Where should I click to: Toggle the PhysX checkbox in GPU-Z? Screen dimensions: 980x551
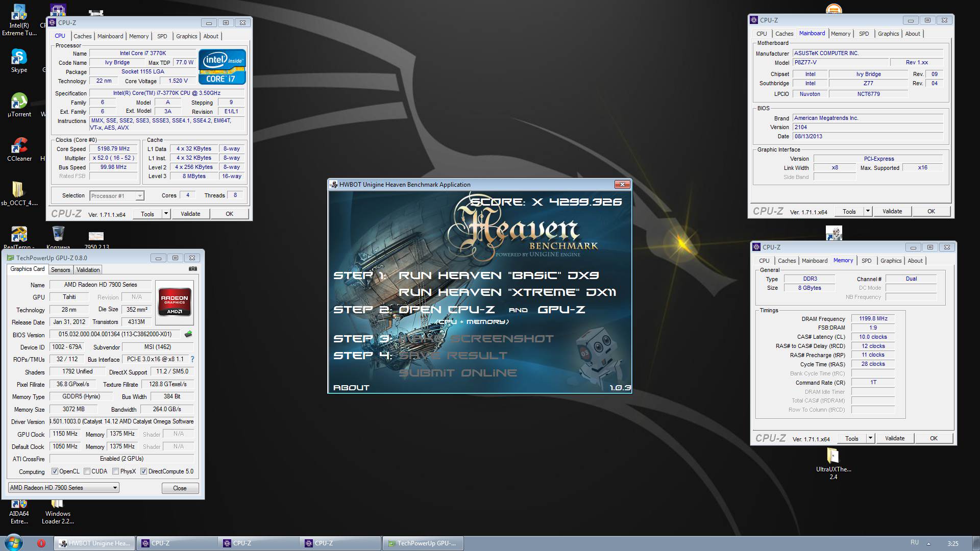click(x=115, y=471)
